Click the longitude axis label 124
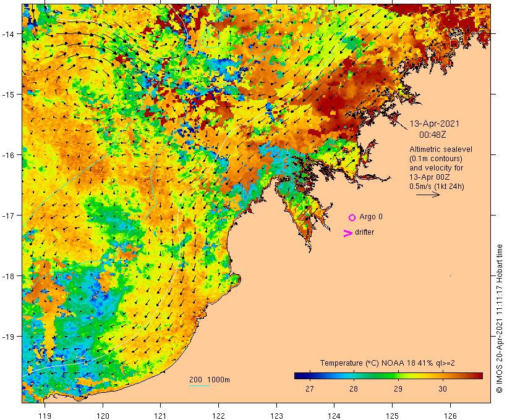The image size is (507, 420). tap(334, 416)
